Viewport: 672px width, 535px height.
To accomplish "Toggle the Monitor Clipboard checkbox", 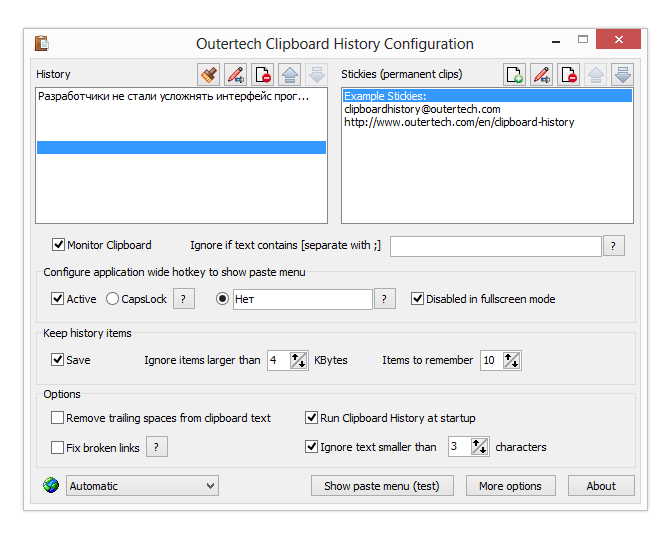I will (x=58, y=245).
